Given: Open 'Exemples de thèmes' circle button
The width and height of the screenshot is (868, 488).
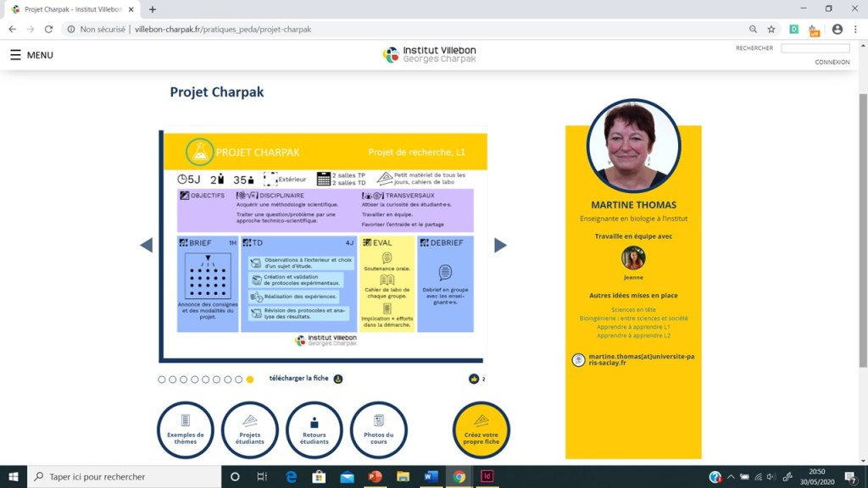Looking at the screenshot, I should click(185, 430).
